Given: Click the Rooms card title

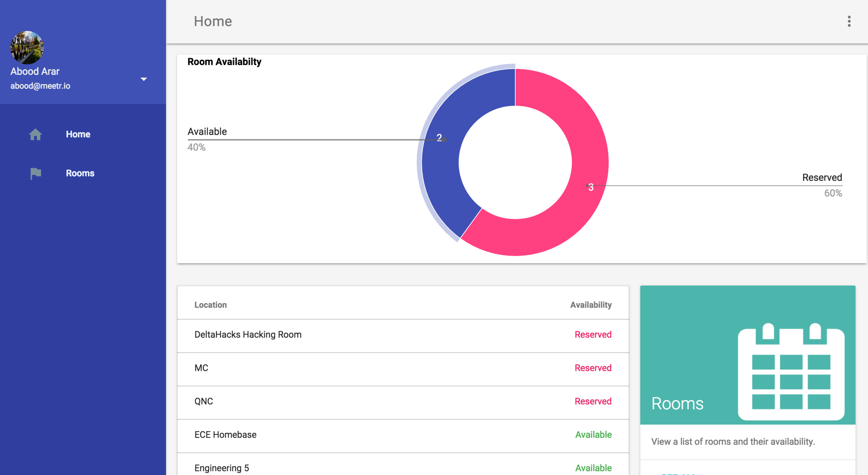Looking at the screenshot, I should [x=677, y=403].
